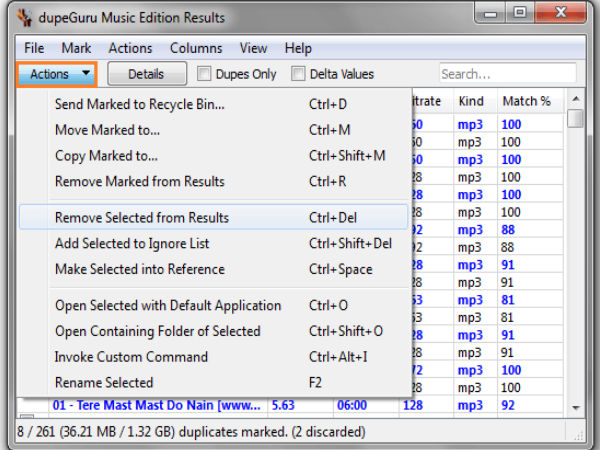Click the scrollbar down arrow
The image size is (600, 450).
coord(576,408)
